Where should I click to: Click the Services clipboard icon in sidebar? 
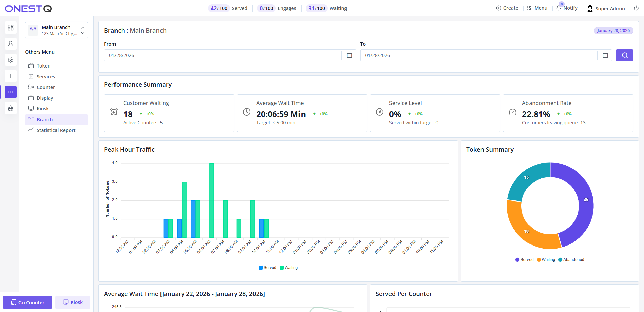tap(31, 76)
